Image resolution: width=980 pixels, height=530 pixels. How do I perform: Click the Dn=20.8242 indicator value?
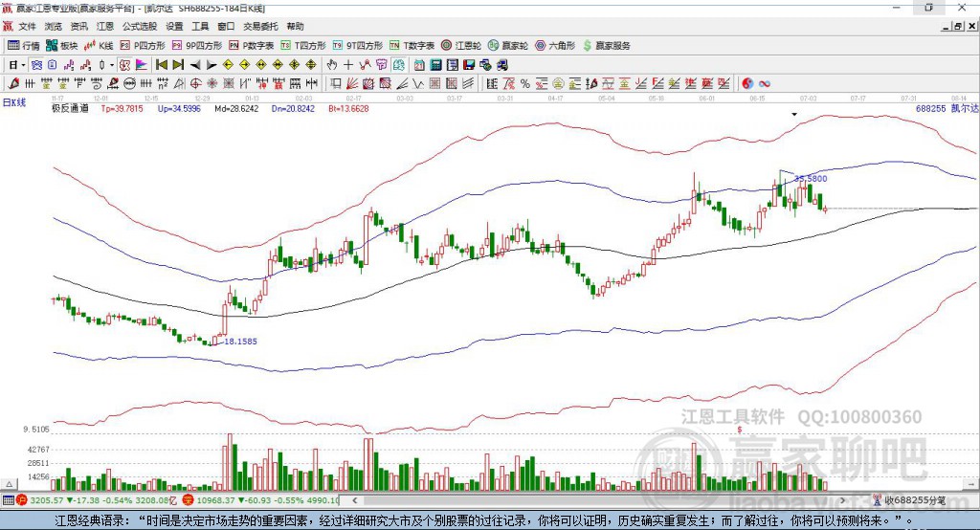pyautogui.click(x=293, y=108)
